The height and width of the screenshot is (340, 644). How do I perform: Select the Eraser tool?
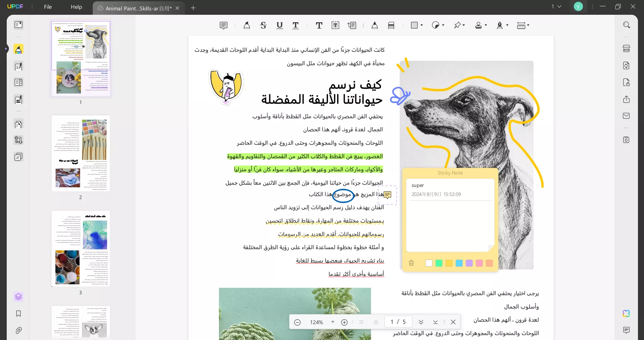coord(392,25)
